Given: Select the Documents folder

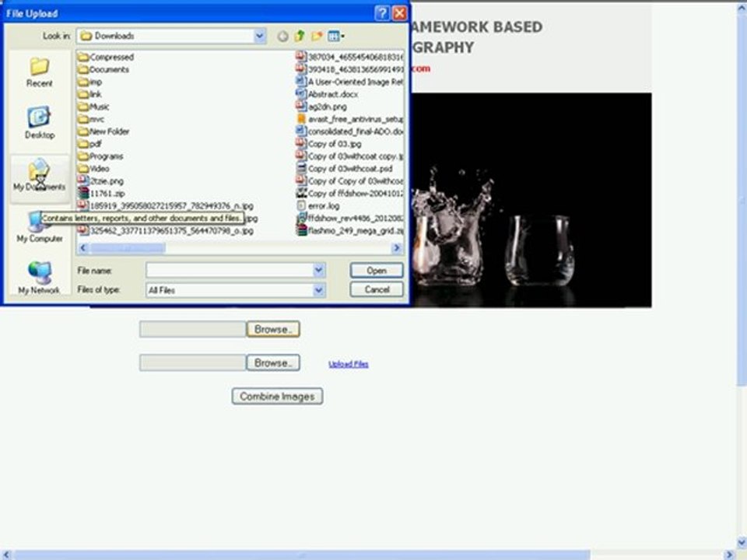Looking at the screenshot, I should pos(103,69).
